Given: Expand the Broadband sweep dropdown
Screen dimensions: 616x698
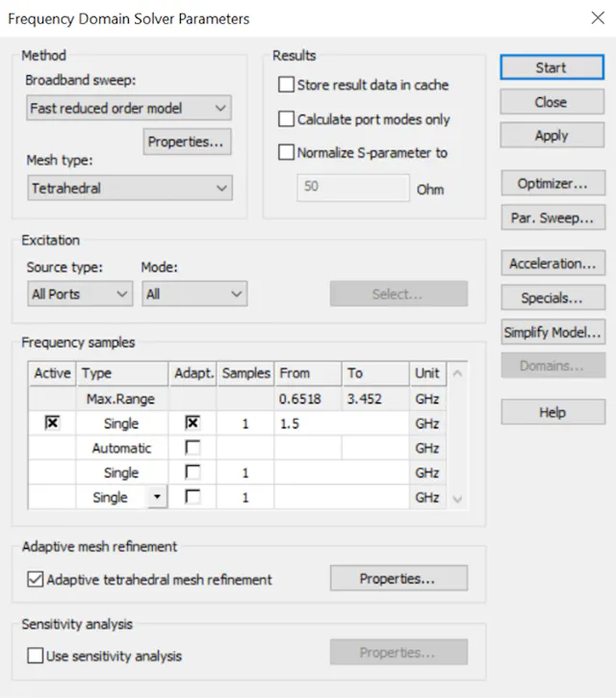Looking at the screenshot, I should [129, 108].
